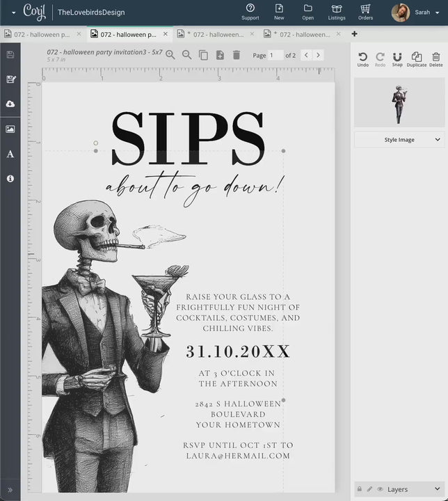Click the info icon in sidebar
Screen dimensions: 448x501
coord(10,179)
